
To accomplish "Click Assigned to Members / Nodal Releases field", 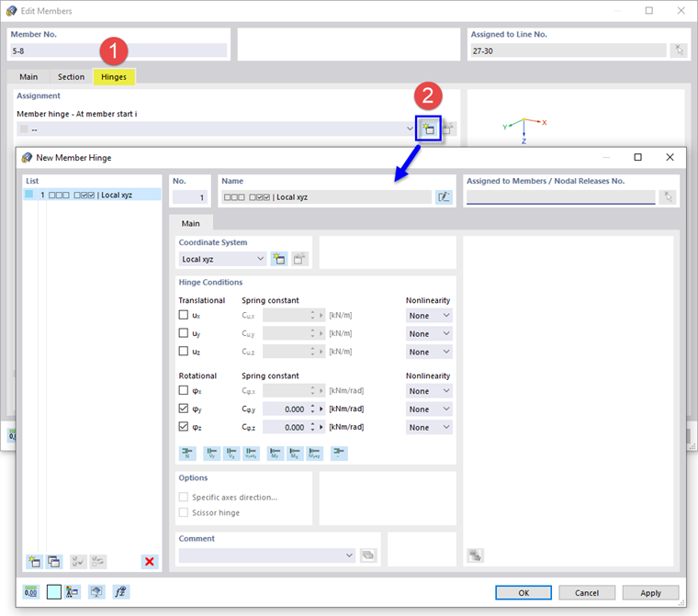I will (x=560, y=196).
